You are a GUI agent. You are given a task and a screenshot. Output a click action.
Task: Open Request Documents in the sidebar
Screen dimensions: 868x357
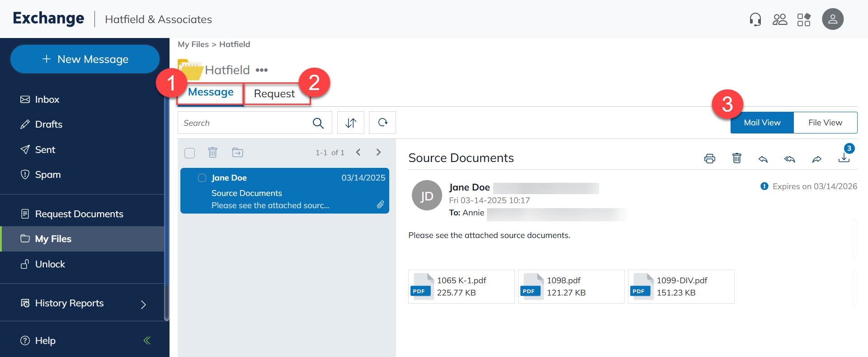pos(79,214)
